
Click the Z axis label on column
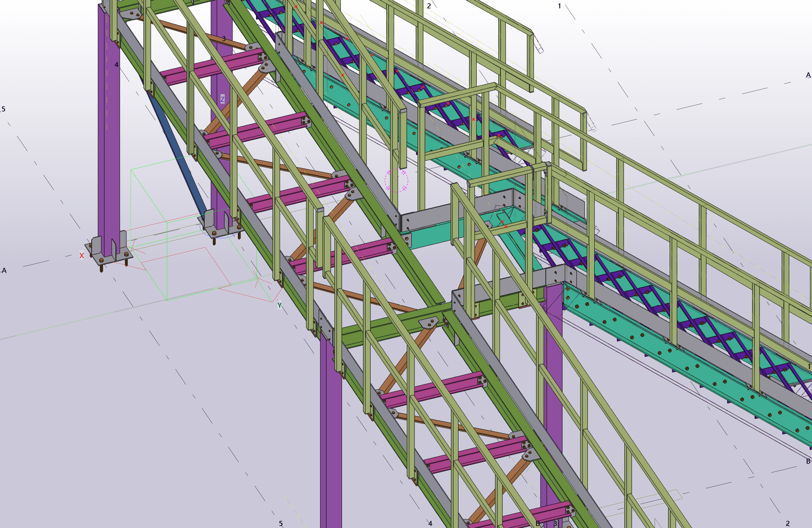(x=223, y=99)
